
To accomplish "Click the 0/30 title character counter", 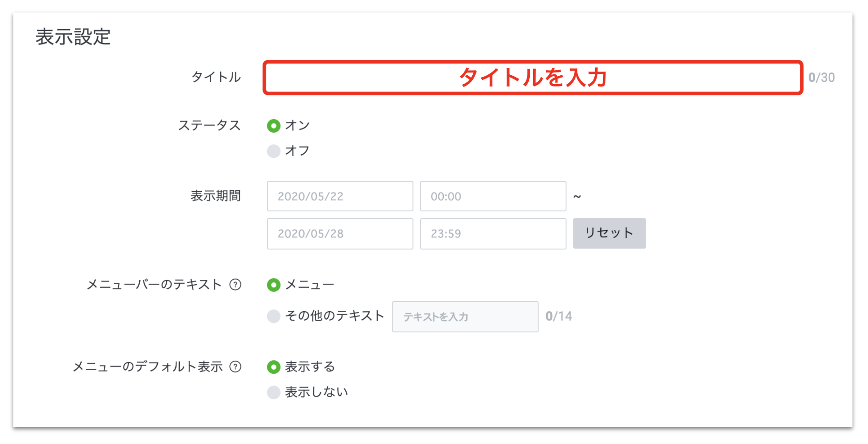I will click(x=821, y=78).
